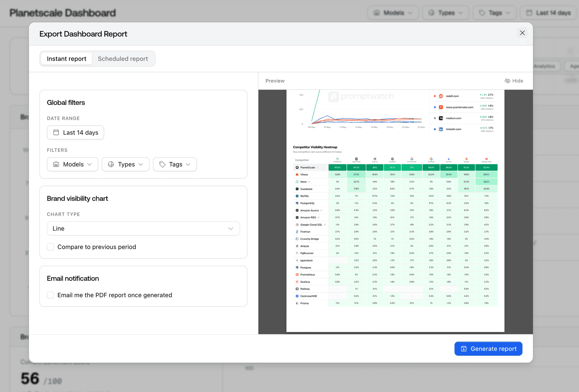
Task: Open Tags dropdown in dashboard header behind dialog
Action: (495, 13)
